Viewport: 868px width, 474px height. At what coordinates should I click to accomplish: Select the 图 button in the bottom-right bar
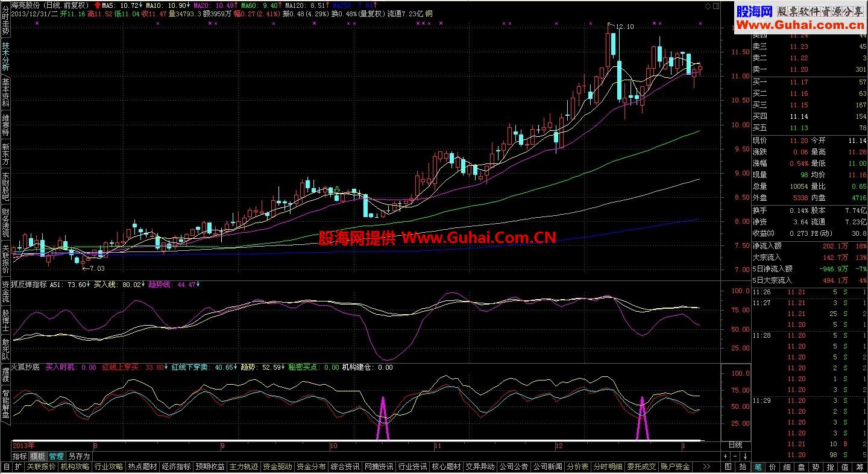click(x=728, y=467)
